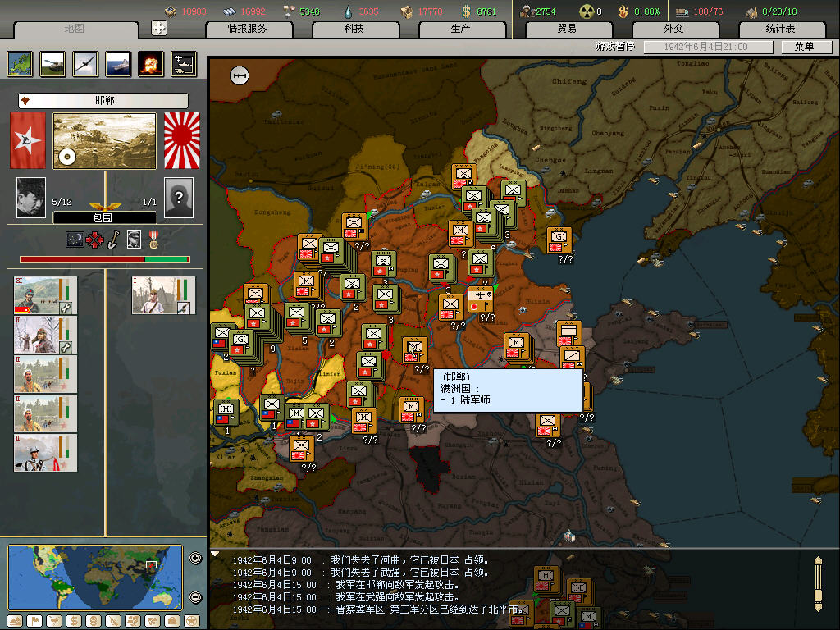The image size is (840, 630).
Task: Click the warship naval forces icon
Action: pos(118,64)
